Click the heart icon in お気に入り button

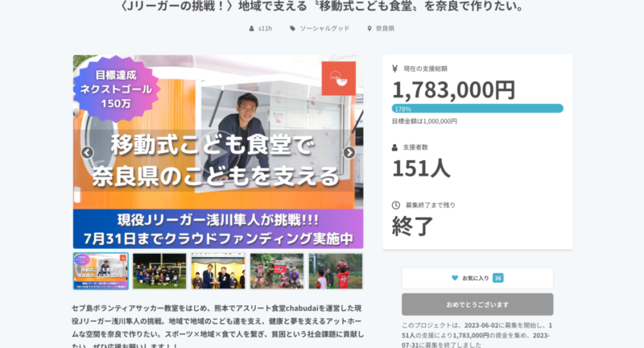[455, 278]
